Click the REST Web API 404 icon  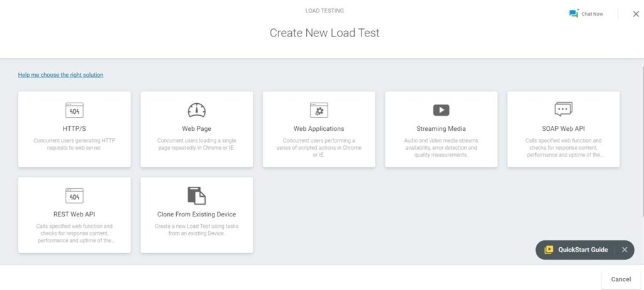74,196
